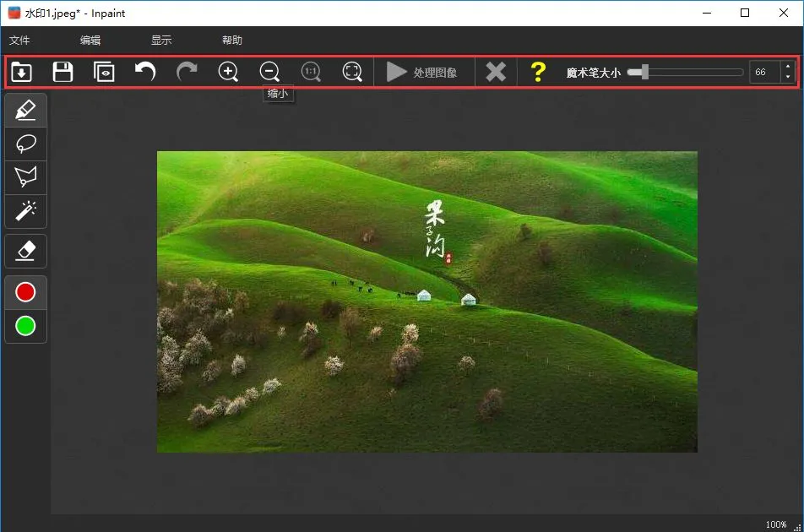Undo the last action
Screen dimensions: 804x532
(145, 72)
